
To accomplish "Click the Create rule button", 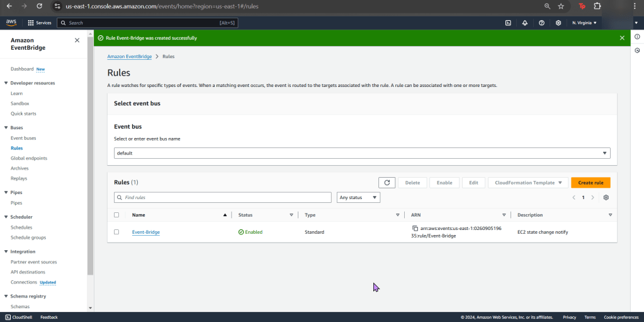I will pos(590,183).
